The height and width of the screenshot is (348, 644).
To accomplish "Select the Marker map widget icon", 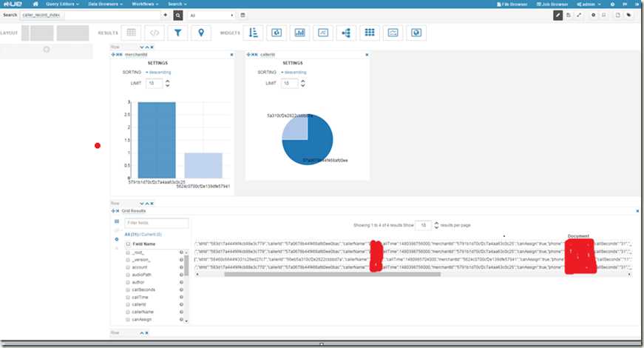I will coord(201,33).
